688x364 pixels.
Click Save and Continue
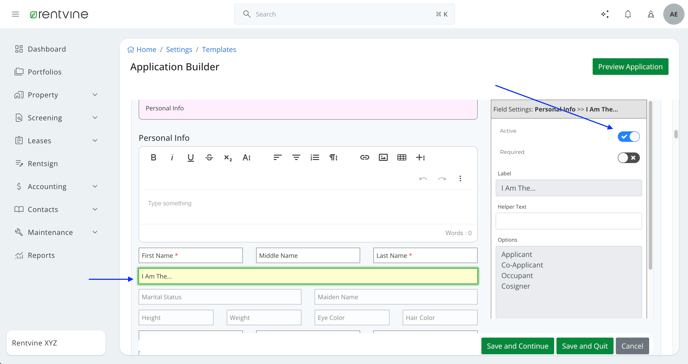[517, 346]
